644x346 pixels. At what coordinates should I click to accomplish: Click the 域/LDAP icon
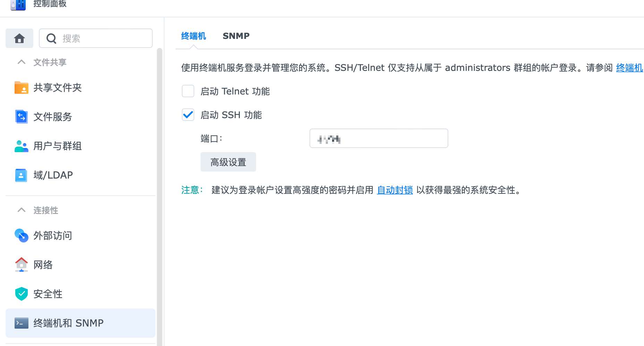tap(21, 175)
